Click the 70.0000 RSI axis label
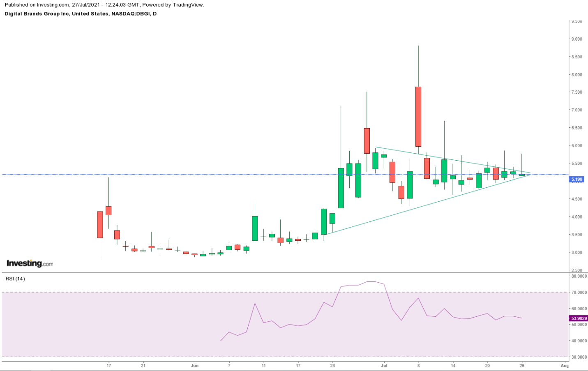This screenshot has height=371, width=588. click(x=579, y=293)
